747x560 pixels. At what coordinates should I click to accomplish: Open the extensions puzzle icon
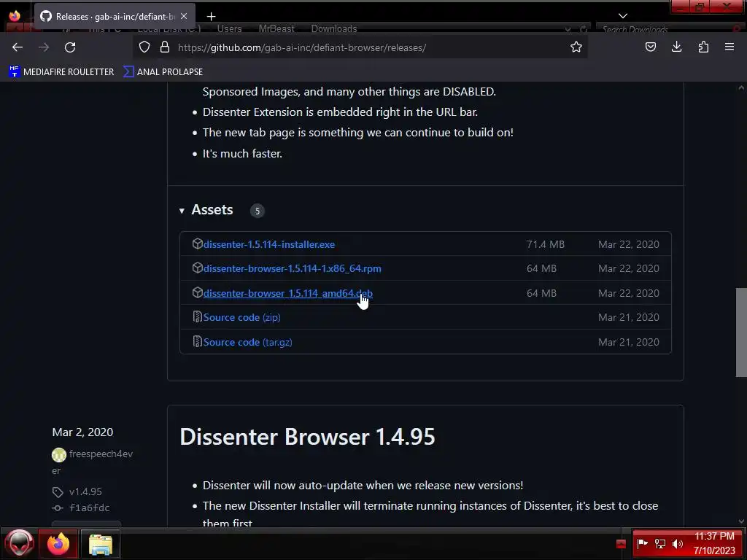pos(703,47)
